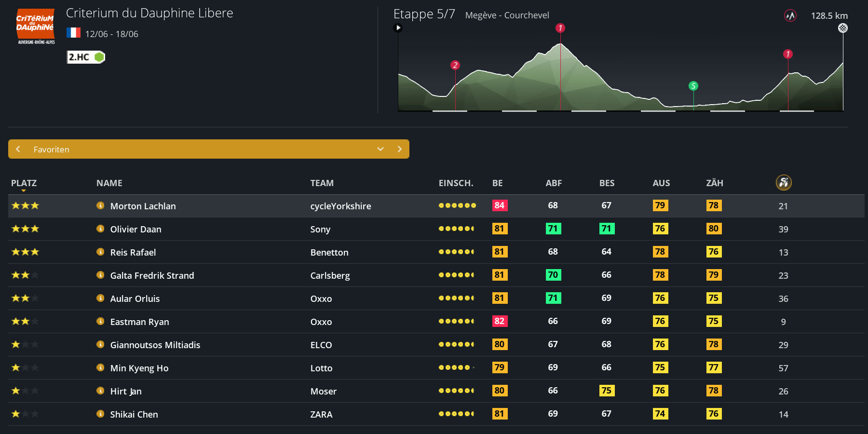This screenshot has height=434, width=868.
Task: Click the info icon for Reis Rafael
Action: 100,252
